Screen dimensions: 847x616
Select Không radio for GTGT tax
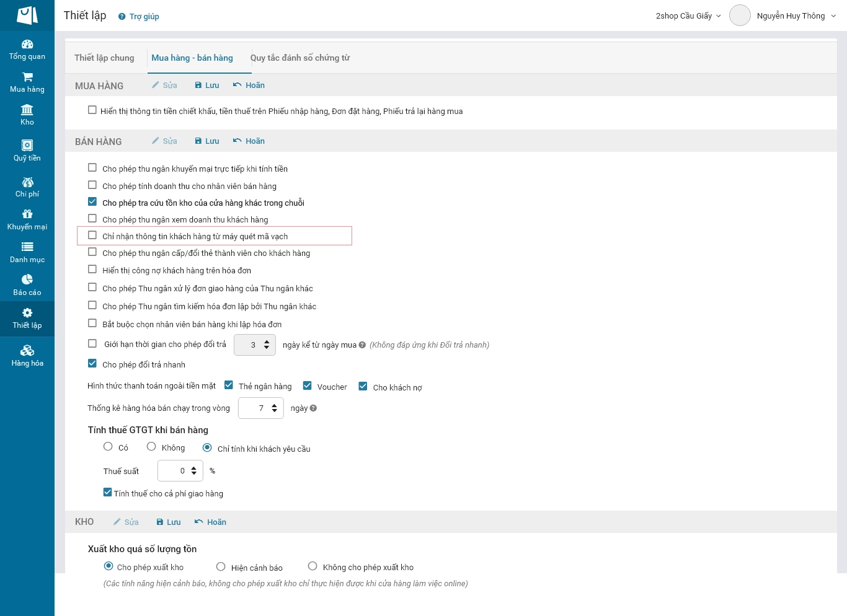(151, 446)
